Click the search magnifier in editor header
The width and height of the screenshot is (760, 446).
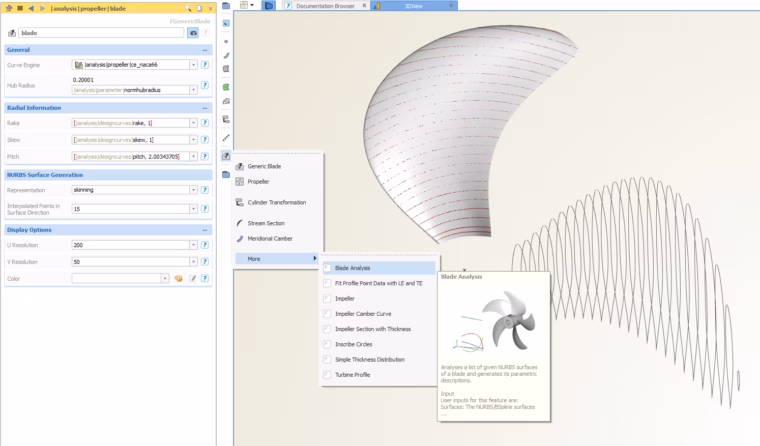[x=188, y=8]
